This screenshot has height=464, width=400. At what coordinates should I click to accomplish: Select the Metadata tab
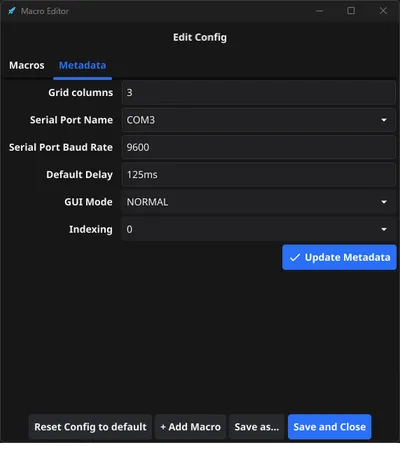click(82, 65)
